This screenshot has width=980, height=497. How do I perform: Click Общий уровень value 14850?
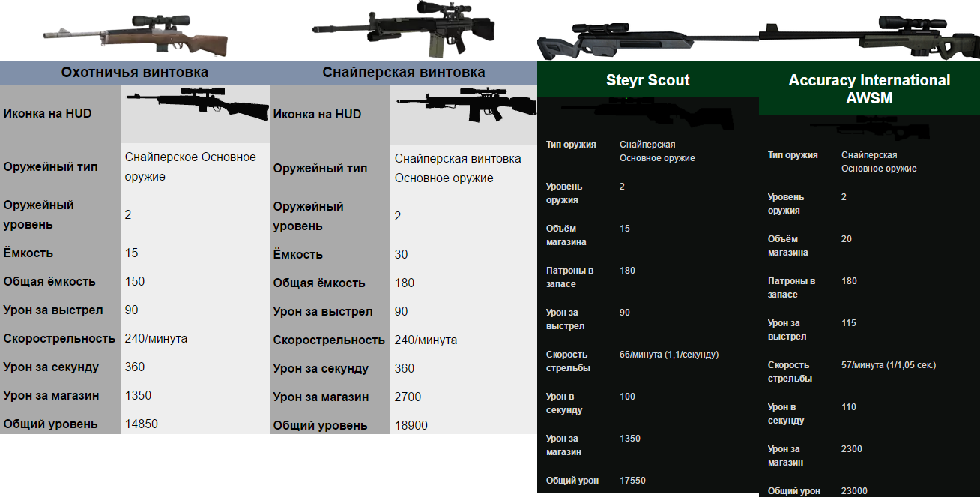pos(142,424)
